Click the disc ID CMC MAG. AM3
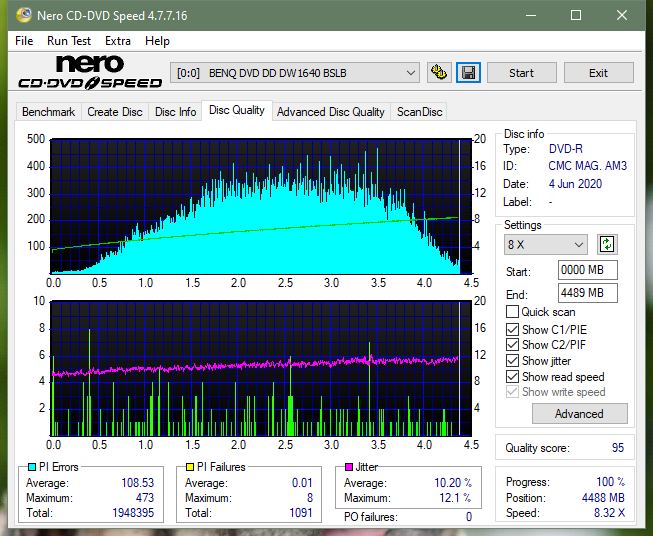653x536 pixels. [x=587, y=166]
